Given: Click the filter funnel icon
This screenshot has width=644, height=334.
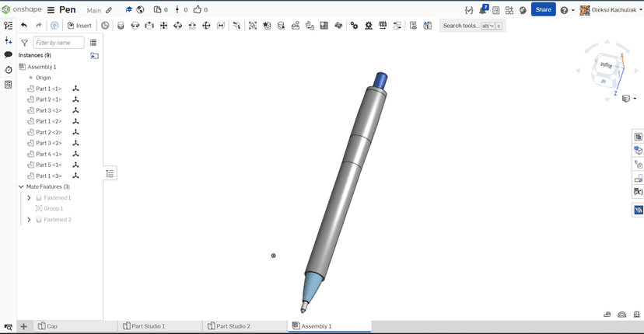Looking at the screenshot, I should click(24, 43).
